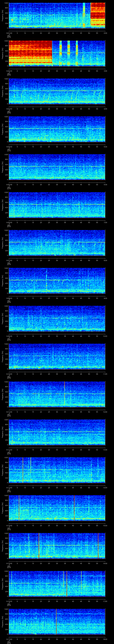The height and width of the screenshot is (644, 114).
Task: Click the 6:09:00 start time label
Action: pyautogui.click(x=9, y=336)
